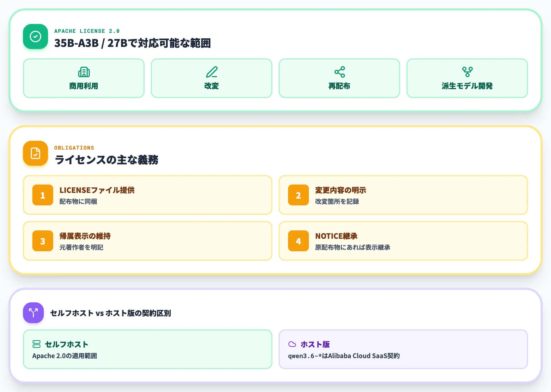Image resolution: width=551 pixels, height=392 pixels.
Task: Click the text 改変箇所を記録
Action: (337, 201)
